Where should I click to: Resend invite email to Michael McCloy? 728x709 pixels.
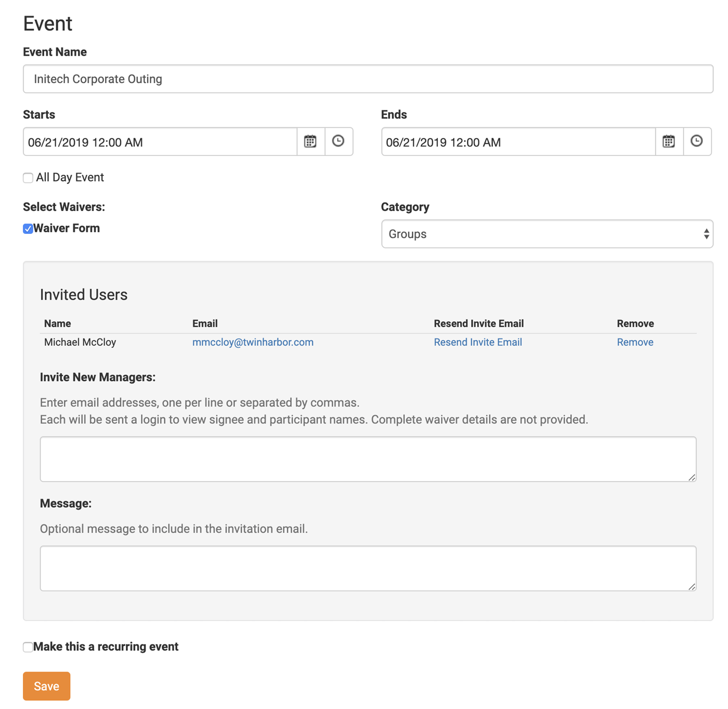(x=477, y=342)
